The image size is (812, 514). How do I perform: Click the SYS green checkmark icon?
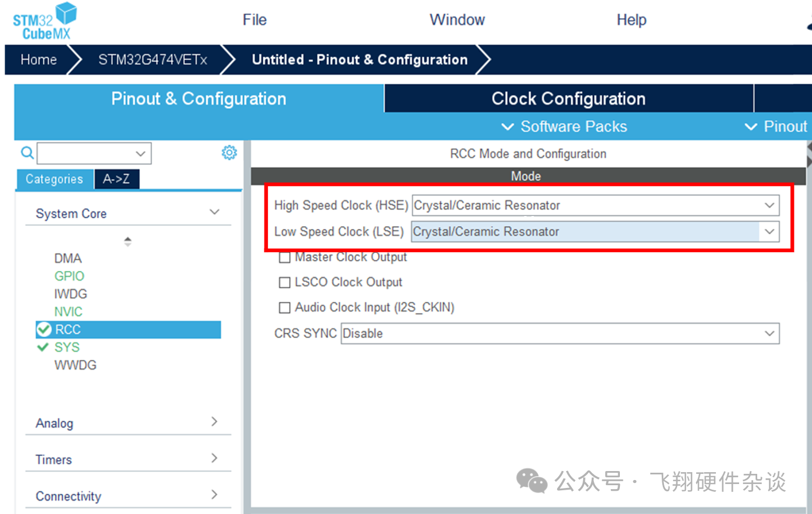(43, 347)
